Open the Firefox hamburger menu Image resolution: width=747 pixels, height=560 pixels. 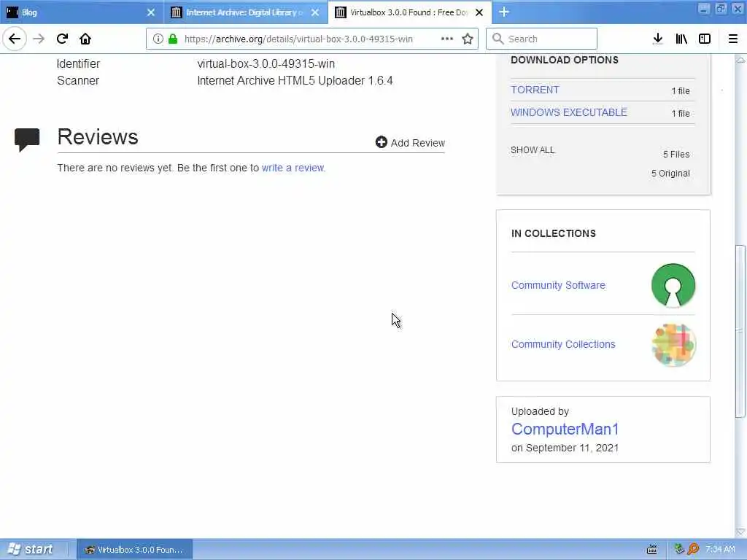pyautogui.click(x=732, y=39)
